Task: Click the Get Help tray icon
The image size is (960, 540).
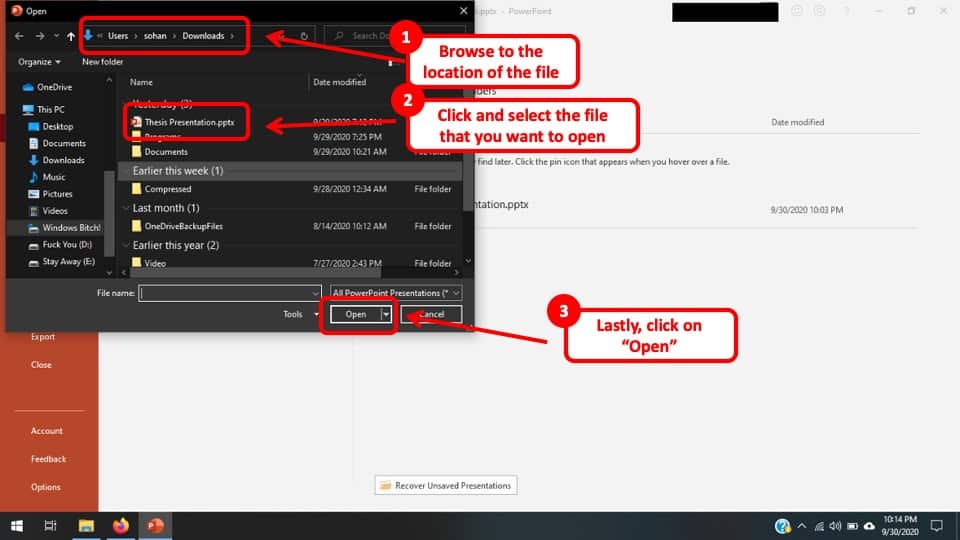Action: tap(782, 526)
